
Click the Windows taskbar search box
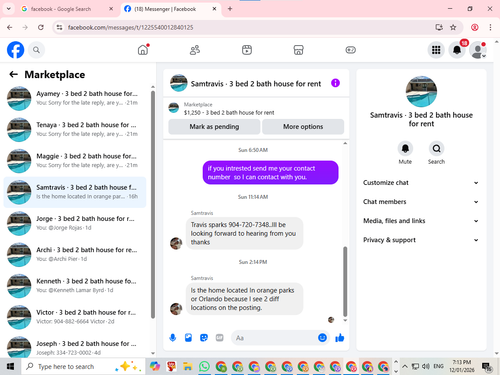(83, 367)
